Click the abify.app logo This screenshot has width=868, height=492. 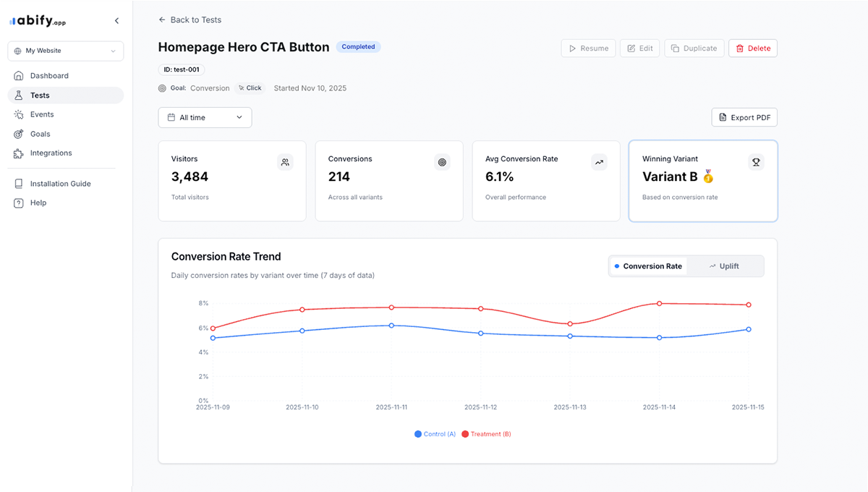click(x=38, y=21)
